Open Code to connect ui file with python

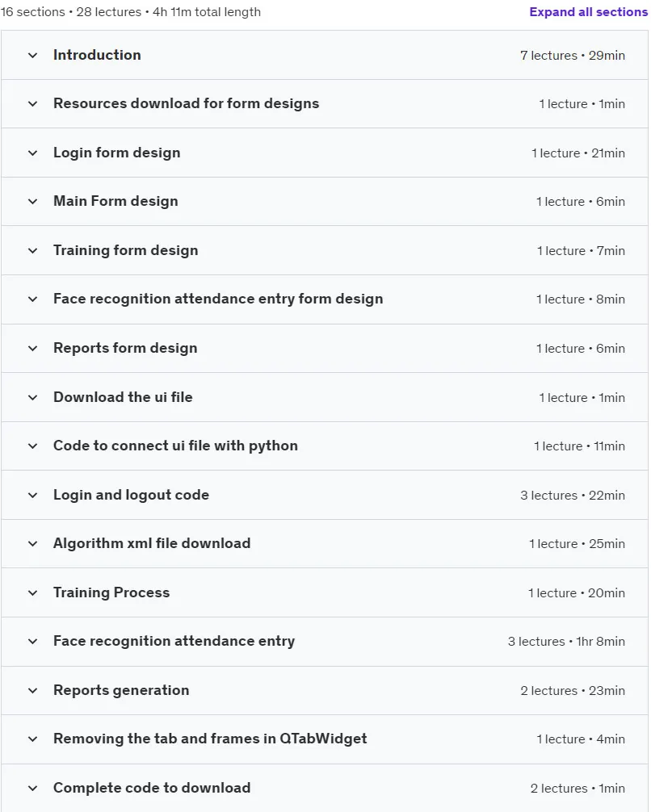175,446
